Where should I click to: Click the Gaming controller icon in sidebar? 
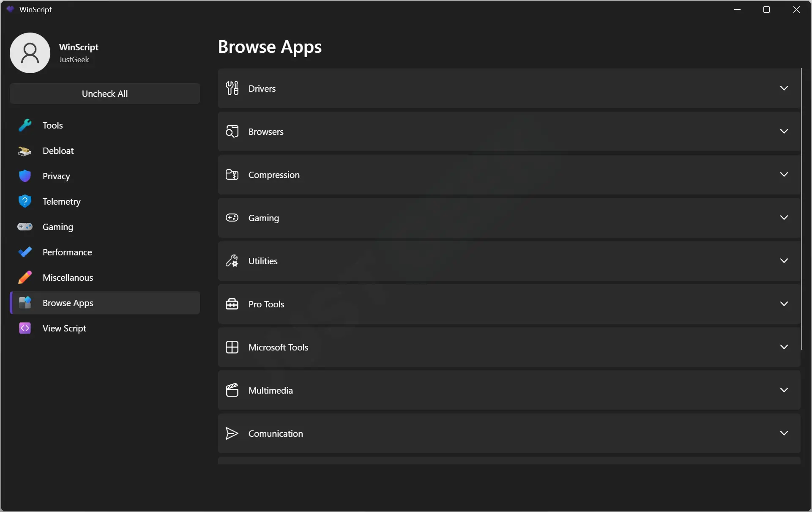[25, 227]
